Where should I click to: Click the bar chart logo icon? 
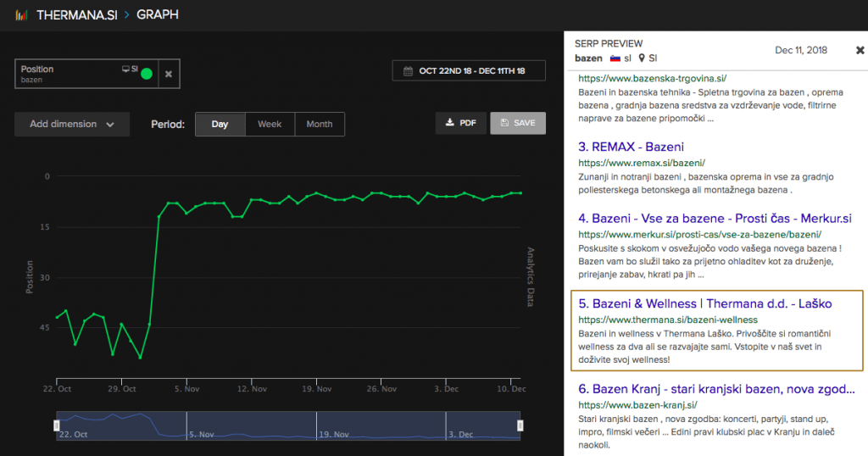21,15
